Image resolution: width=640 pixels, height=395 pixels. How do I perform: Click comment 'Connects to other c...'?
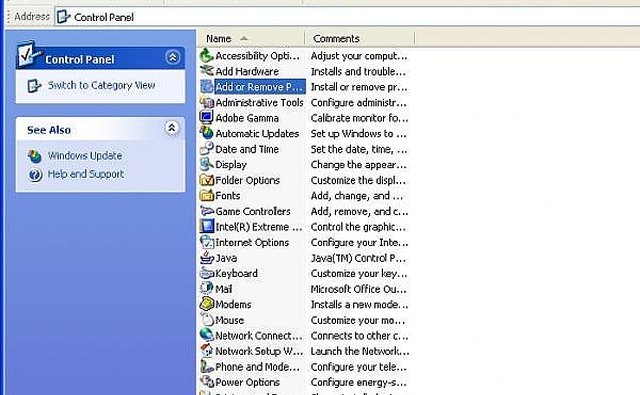click(x=359, y=335)
